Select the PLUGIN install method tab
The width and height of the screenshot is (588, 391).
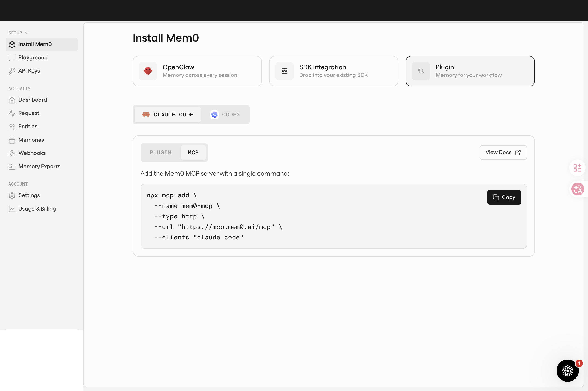tap(160, 153)
